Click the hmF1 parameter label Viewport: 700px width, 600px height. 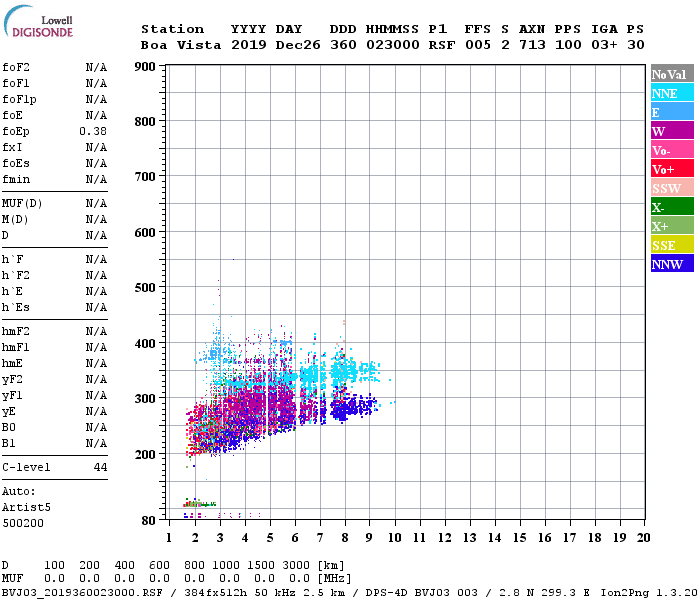pos(16,347)
